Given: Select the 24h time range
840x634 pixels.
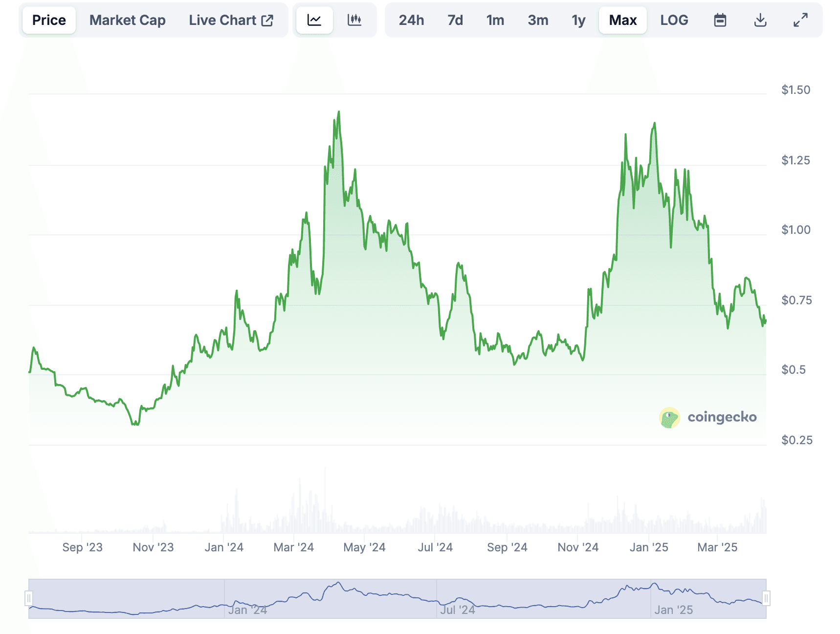Looking at the screenshot, I should coord(411,20).
